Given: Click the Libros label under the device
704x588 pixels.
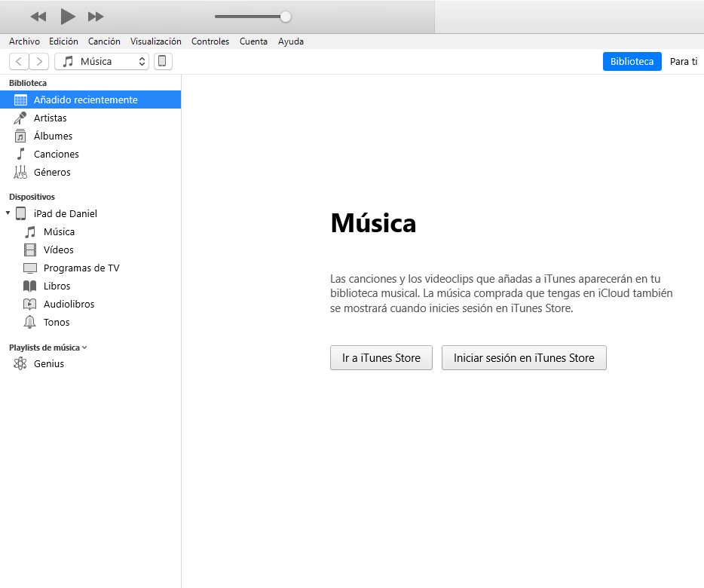Looking at the screenshot, I should click(57, 286).
